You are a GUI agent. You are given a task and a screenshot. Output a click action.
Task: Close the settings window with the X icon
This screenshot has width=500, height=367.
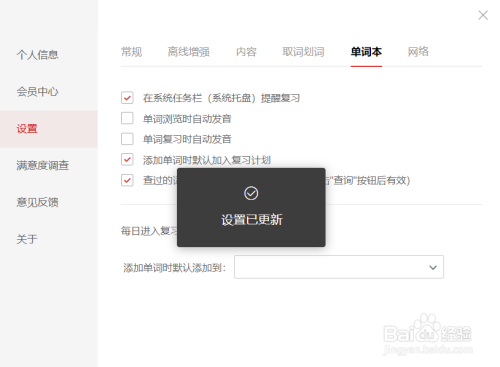click(483, 15)
